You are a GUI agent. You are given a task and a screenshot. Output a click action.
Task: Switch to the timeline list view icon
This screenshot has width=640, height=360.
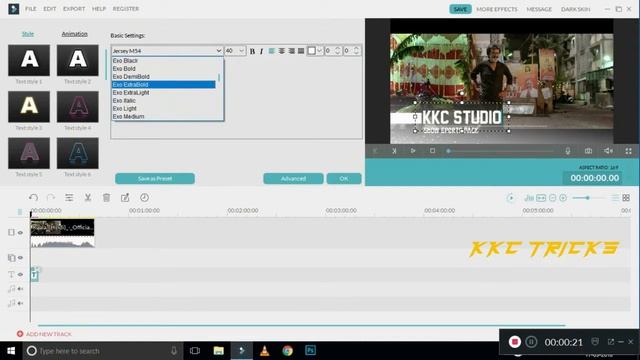tap(615, 198)
